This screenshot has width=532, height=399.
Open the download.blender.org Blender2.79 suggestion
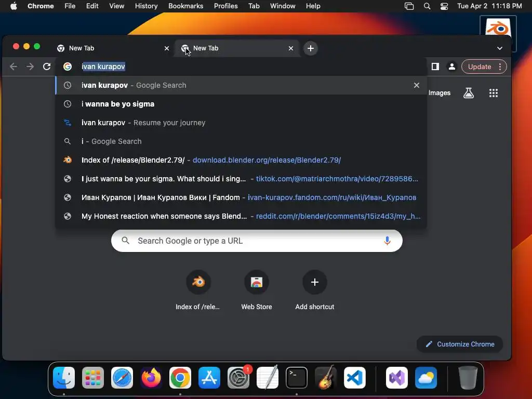point(241,160)
